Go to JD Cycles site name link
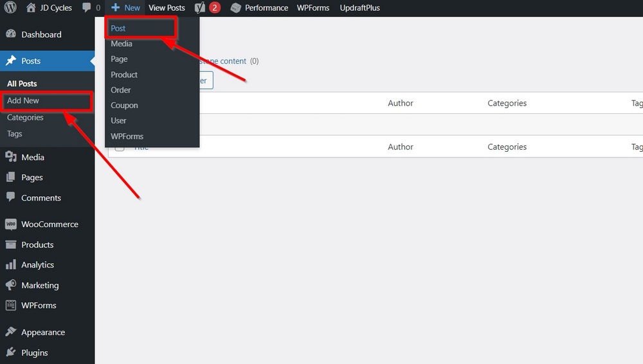This screenshot has height=364, width=643. [x=56, y=7]
